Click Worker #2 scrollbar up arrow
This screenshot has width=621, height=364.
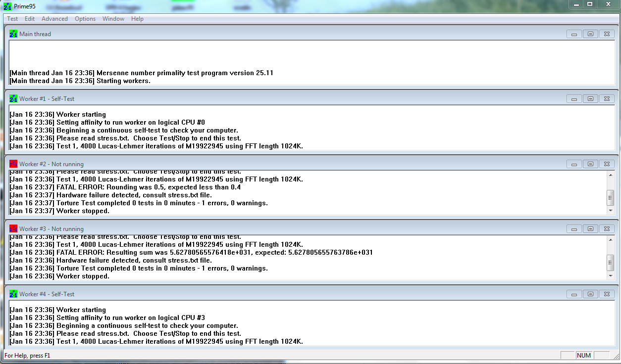tap(610, 175)
